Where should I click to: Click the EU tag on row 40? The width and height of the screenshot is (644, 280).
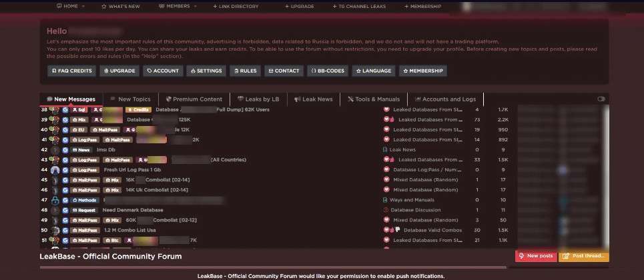79,130
